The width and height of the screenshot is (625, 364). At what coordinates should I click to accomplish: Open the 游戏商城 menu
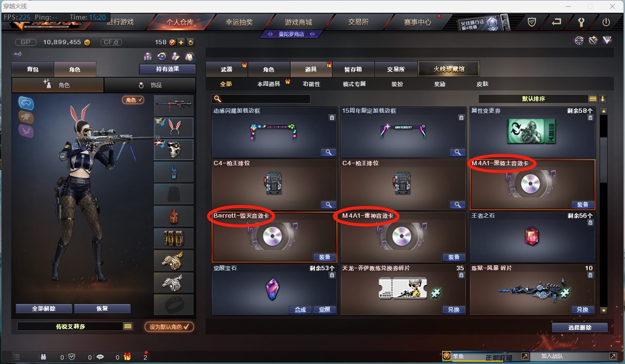[298, 22]
